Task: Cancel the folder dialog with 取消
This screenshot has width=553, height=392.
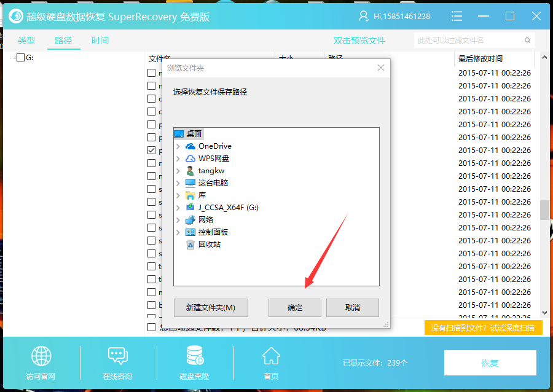Action: coord(353,308)
